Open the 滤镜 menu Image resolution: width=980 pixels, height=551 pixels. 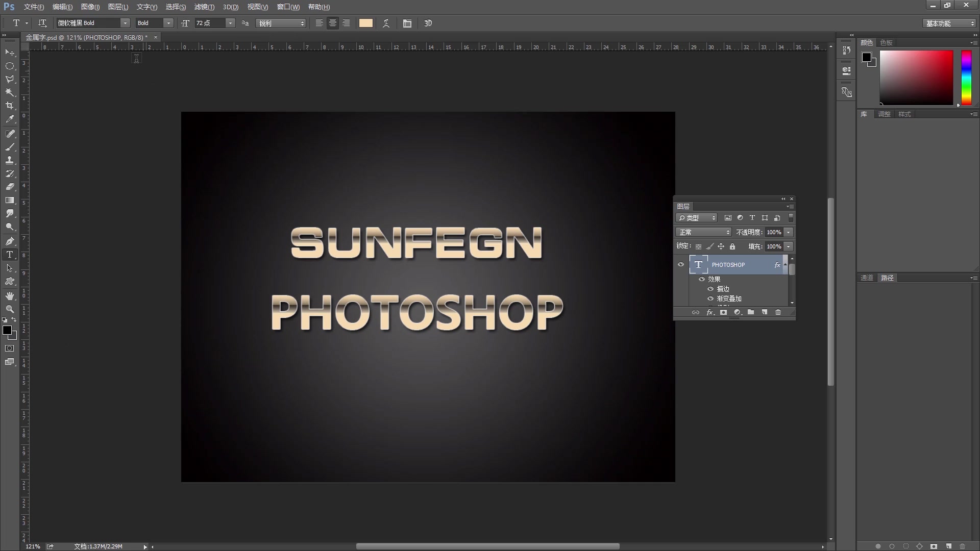click(204, 7)
